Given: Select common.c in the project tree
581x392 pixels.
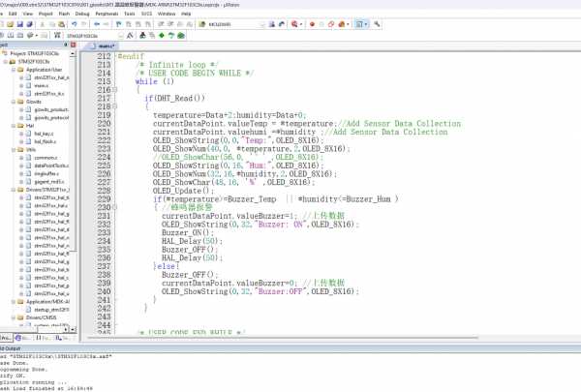Looking at the screenshot, I should pyautogui.click(x=46, y=158).
